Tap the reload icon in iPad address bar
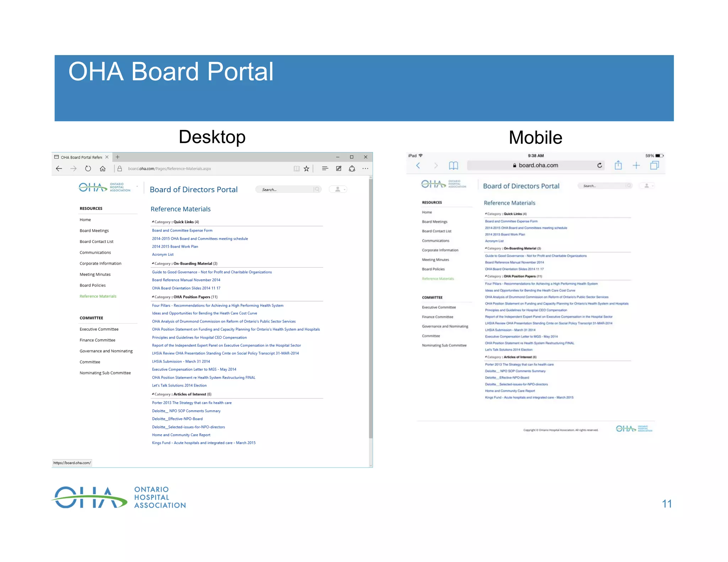This screenshot has height=562, width=728. tap(600, 165)
